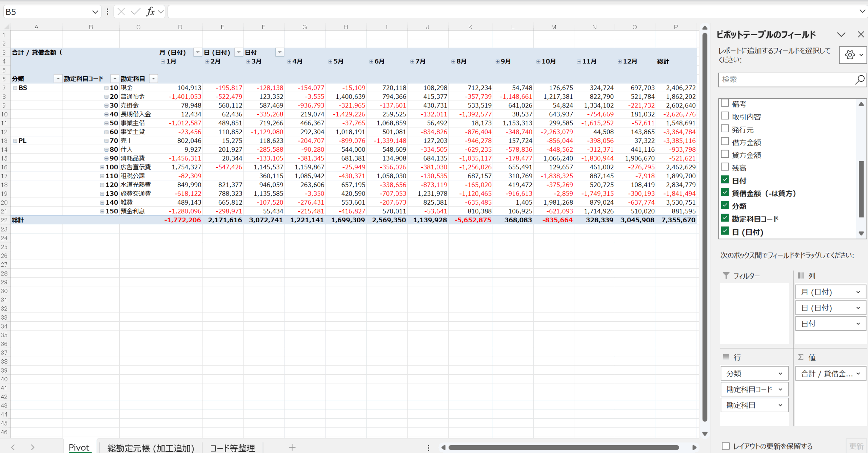The width and height of the screenshot is (868, 453).
Task: Switch to 総勘定元帳 (加工追加) sheet tab
Action: pos(151,448)
